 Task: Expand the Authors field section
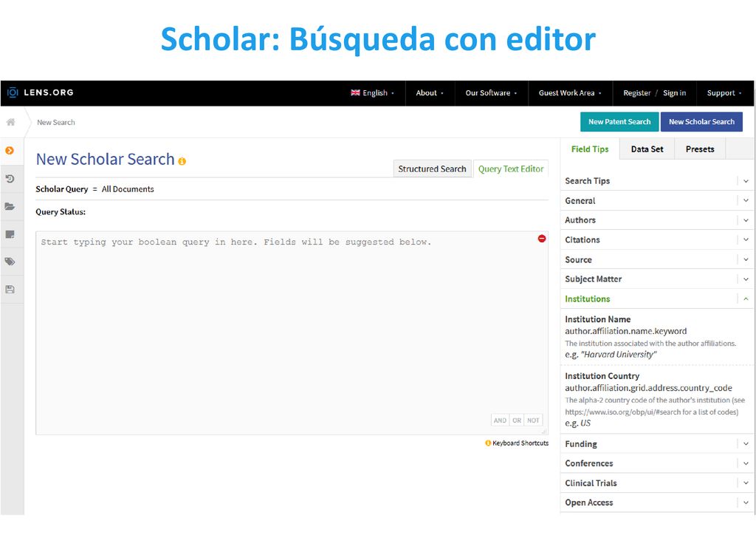click(656, 220)
